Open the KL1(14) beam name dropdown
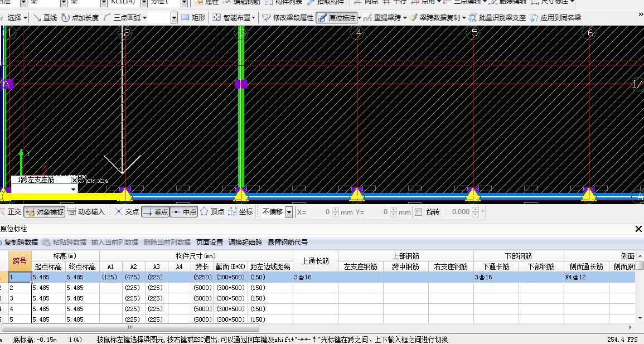 pyautogui.click(x=144, y=3)
